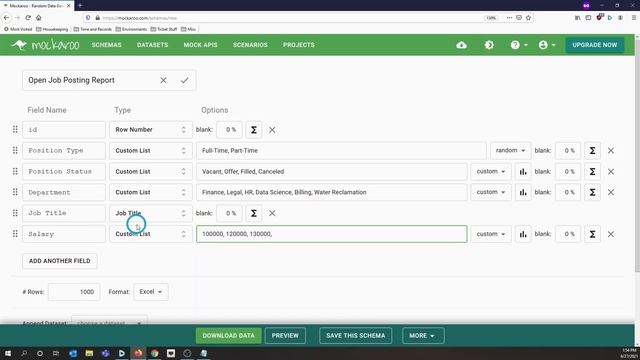Expand custom dropdown for Department
The image size is (640, 360).
click(x=491, y=192)
